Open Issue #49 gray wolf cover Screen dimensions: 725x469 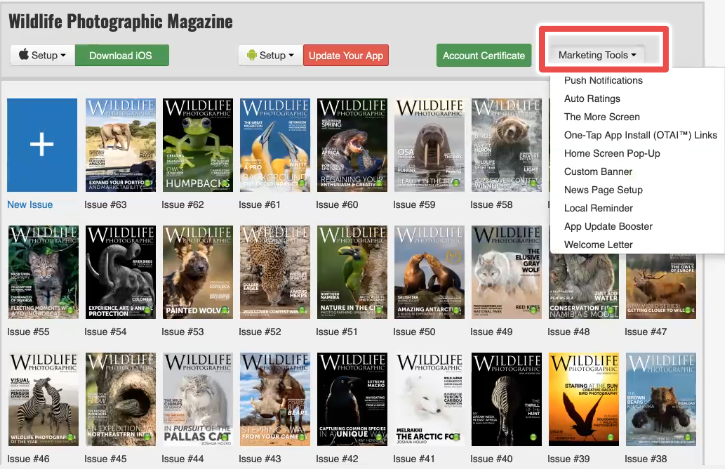[x=507, y=272]
